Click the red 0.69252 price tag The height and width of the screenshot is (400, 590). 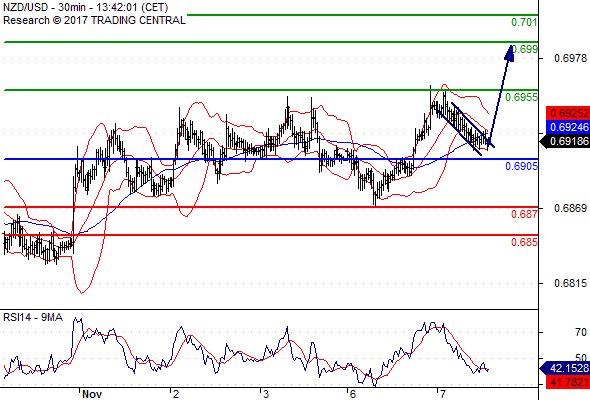[568, 113]
